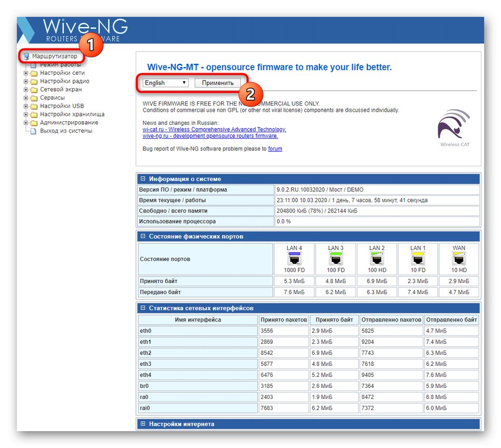This screenshot has width=501, height=448.
Task: Collapse the Состояние физических портов section
Action: point(143,236)
